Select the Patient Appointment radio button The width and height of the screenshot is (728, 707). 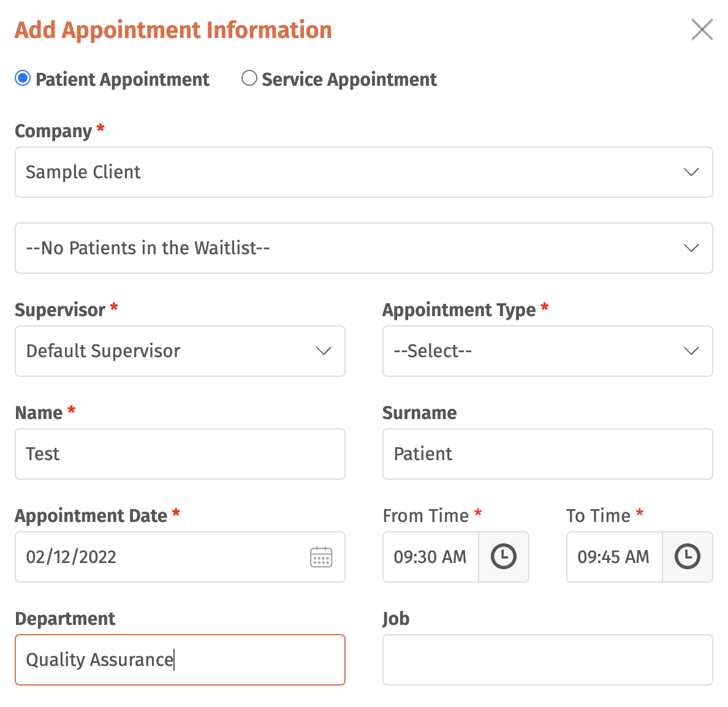click(x=23, y=78)
